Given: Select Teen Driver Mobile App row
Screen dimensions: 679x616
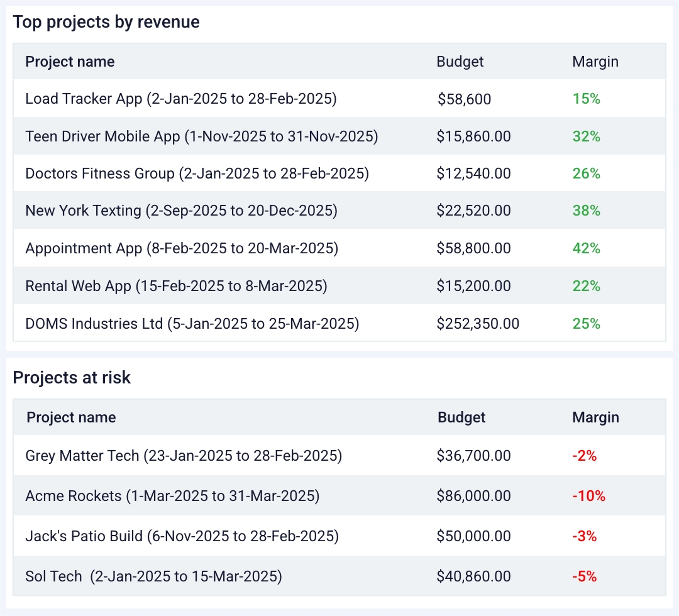Looking at the screenshot, I should tap(201, 136).
